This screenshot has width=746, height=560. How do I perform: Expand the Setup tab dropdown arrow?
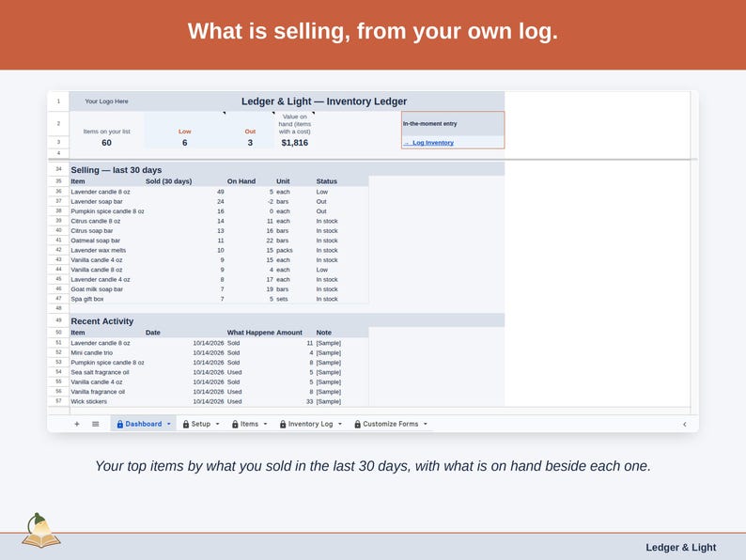[x=217, y=424]
